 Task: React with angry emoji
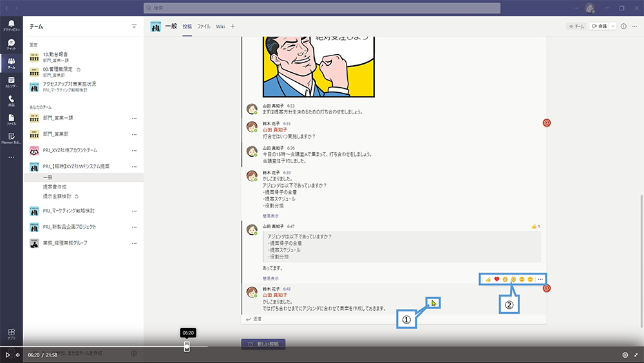click(x=530, y=280)
